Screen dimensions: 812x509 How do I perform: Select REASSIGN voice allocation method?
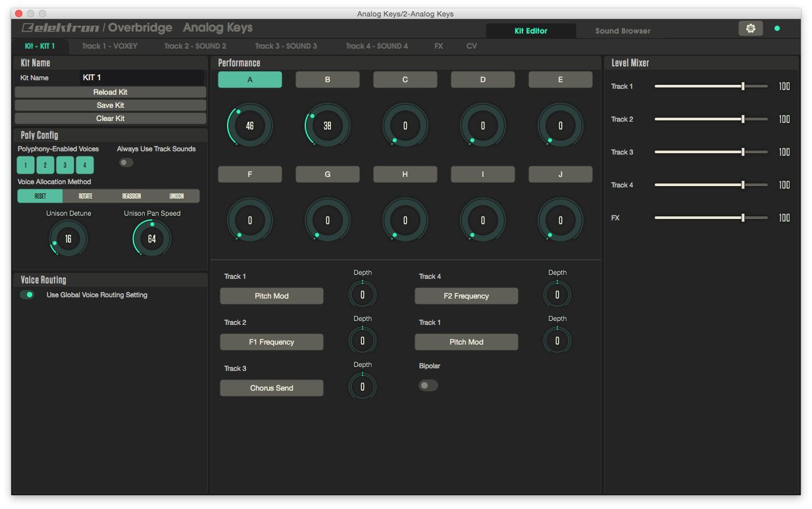[132, 196]
